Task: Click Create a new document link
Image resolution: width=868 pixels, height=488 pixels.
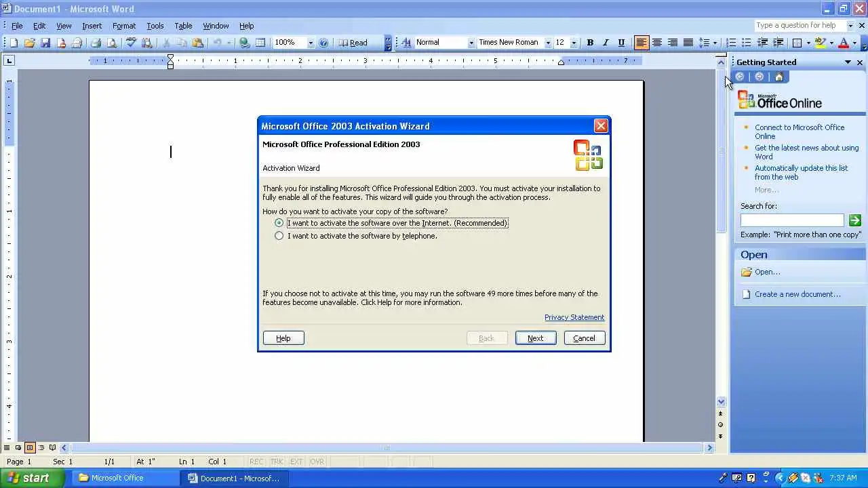Action: 797,294
